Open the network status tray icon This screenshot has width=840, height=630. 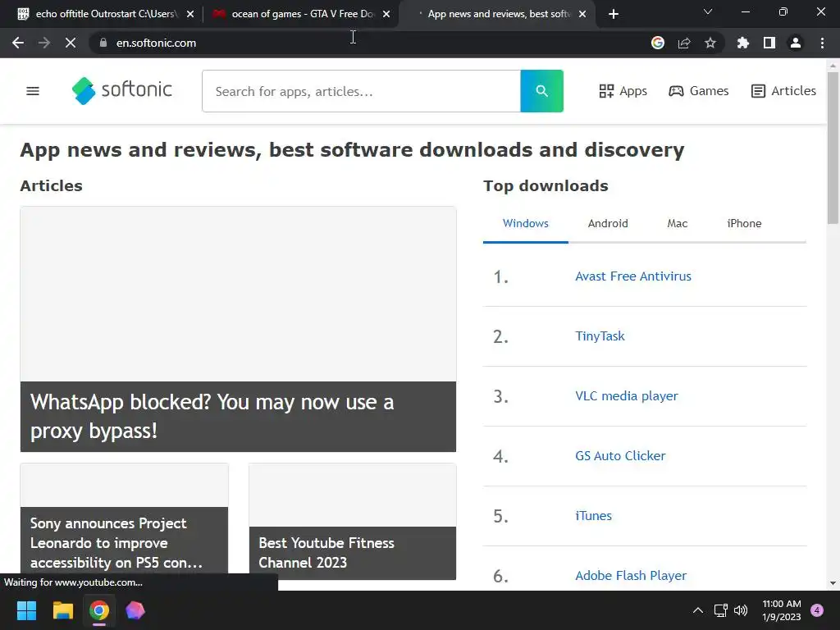[720, 610]
